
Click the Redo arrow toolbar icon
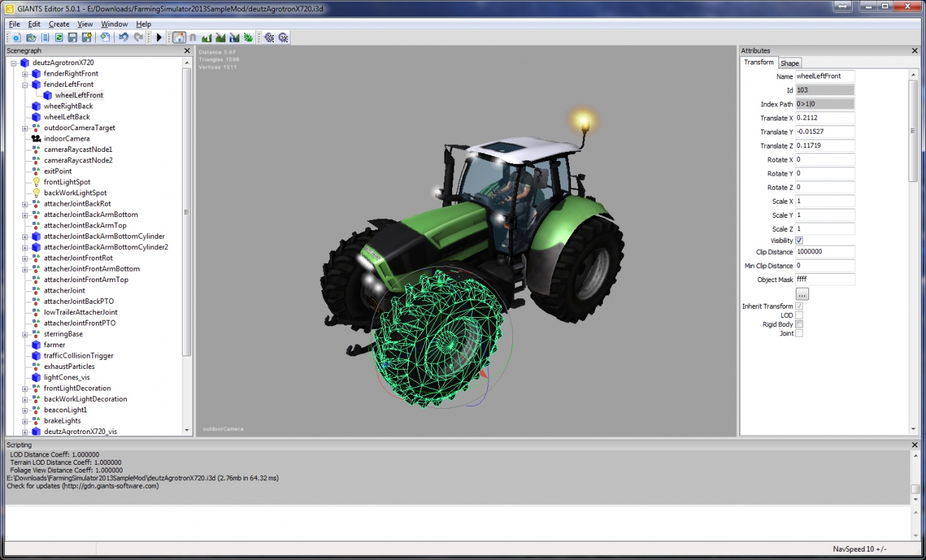139,37
